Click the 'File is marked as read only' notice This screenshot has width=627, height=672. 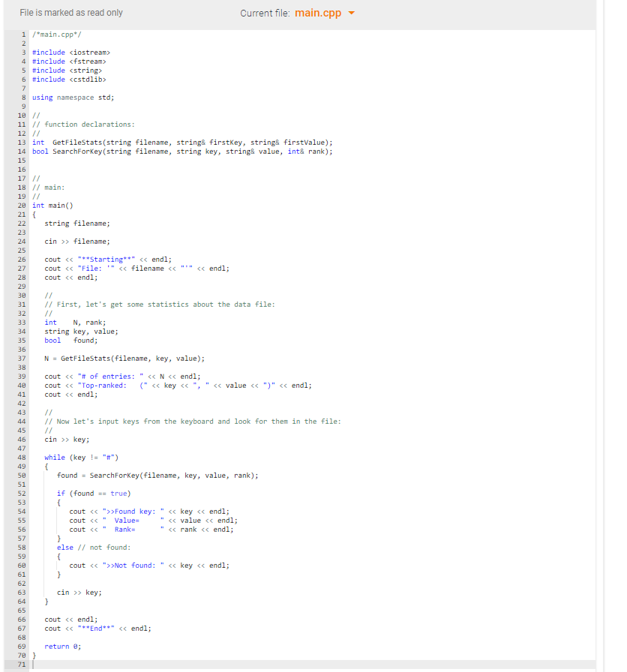point(70,13)
